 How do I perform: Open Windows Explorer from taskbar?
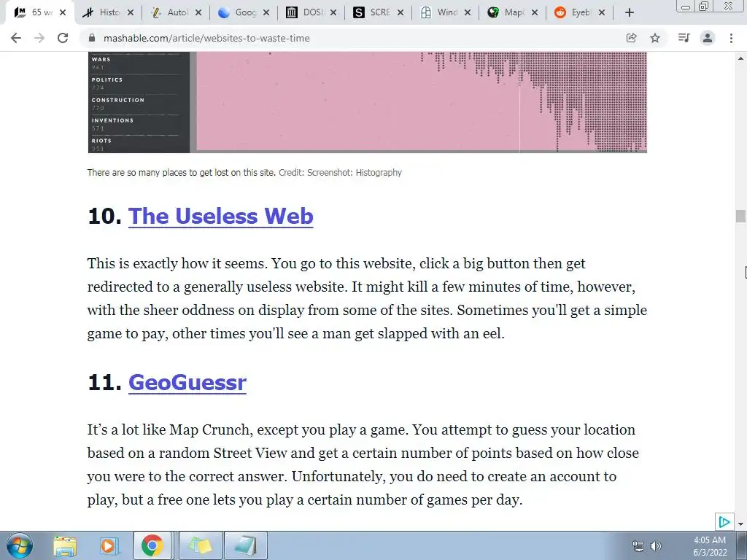click(65, 545)
